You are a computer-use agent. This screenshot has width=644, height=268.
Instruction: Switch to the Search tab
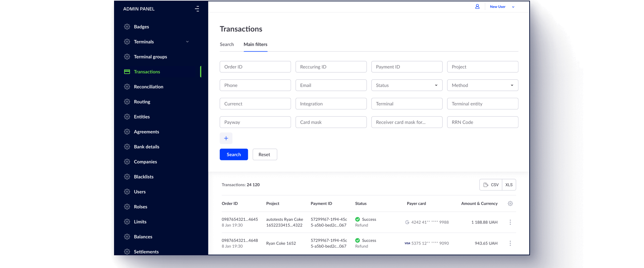(x=227, y=45)
